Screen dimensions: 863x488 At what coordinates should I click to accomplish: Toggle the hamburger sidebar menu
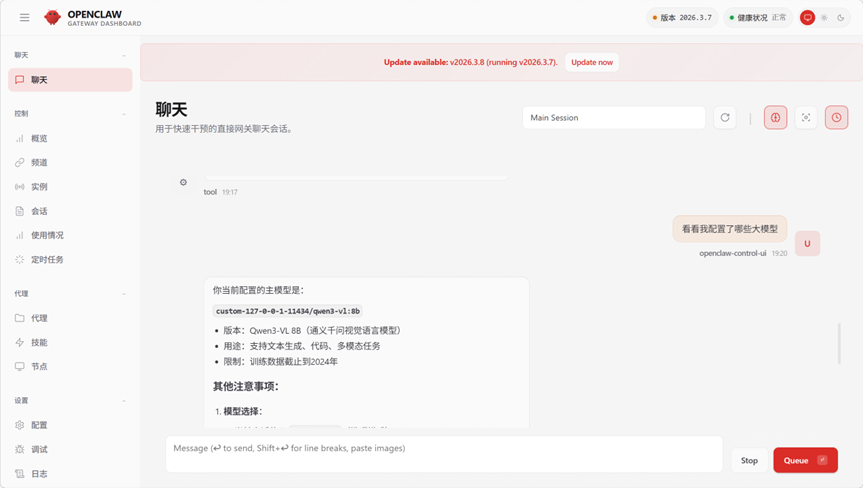[x=24, y=18]
